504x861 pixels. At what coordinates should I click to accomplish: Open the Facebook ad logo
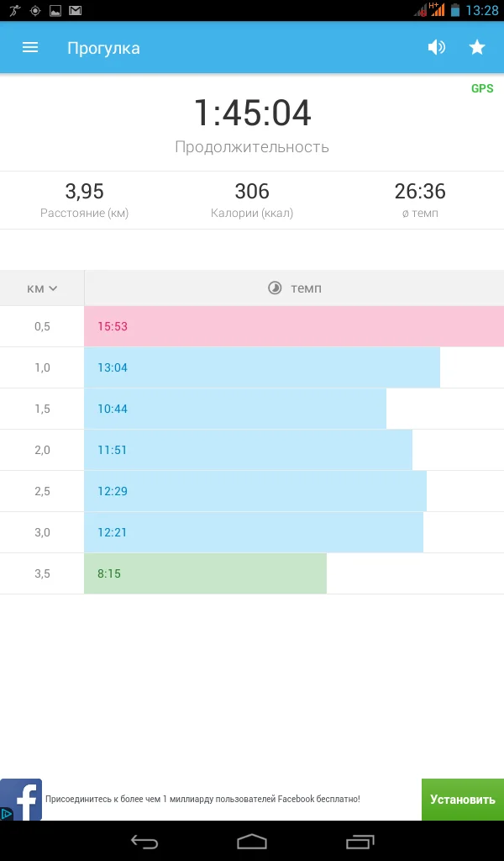click(23, 799)
